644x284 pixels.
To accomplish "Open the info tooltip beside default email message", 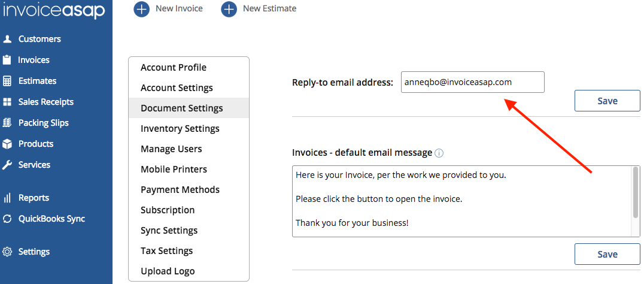I will (439, 153).
